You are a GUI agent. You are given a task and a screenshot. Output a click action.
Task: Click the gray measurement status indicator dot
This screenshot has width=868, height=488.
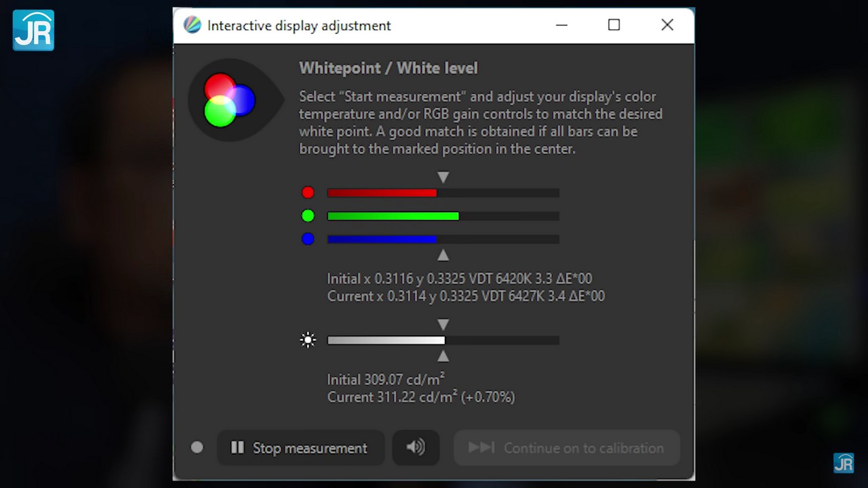[197, 447]
